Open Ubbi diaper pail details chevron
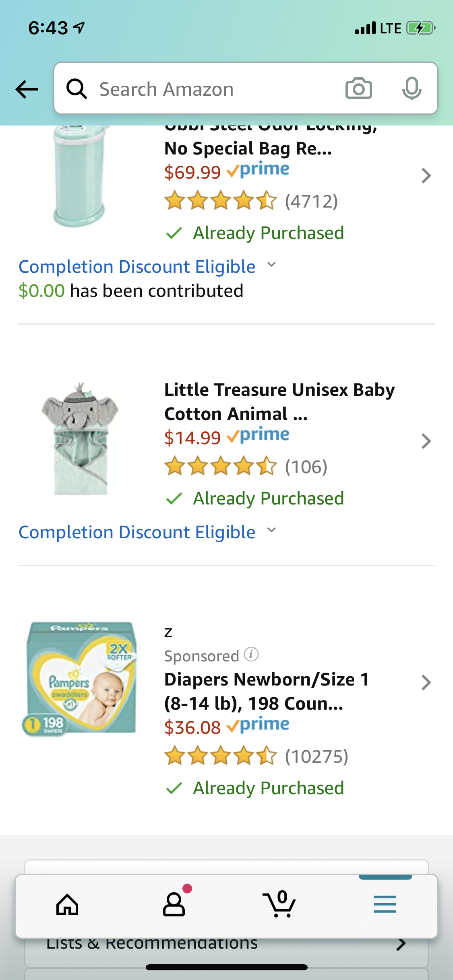This screenshot has height=980, width=453. 426,176
